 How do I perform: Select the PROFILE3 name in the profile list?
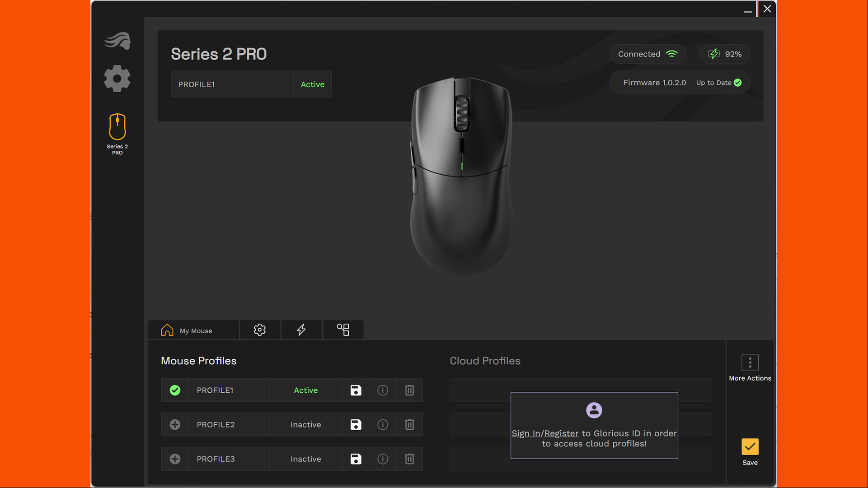click(x=216, y=459)
